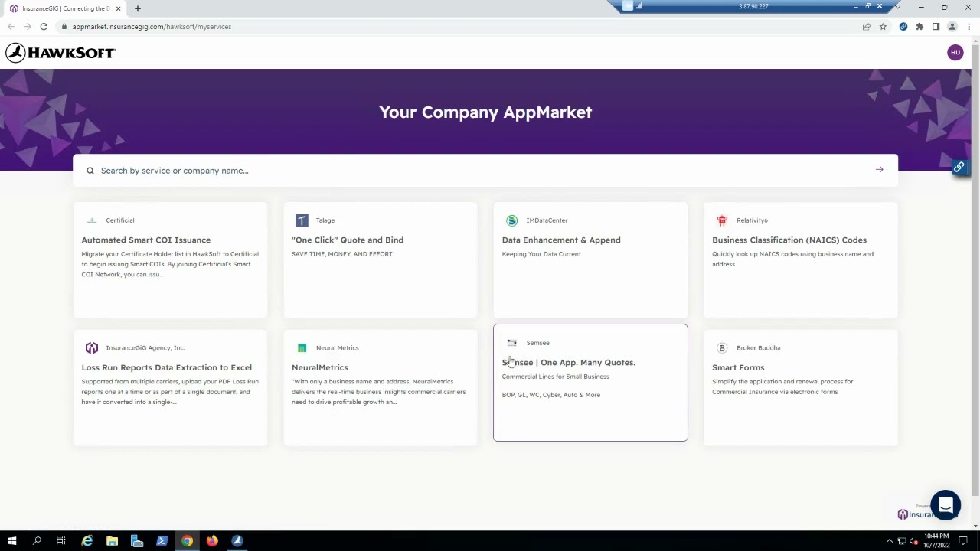Click the HawkSoft logo

pos(60,53)
